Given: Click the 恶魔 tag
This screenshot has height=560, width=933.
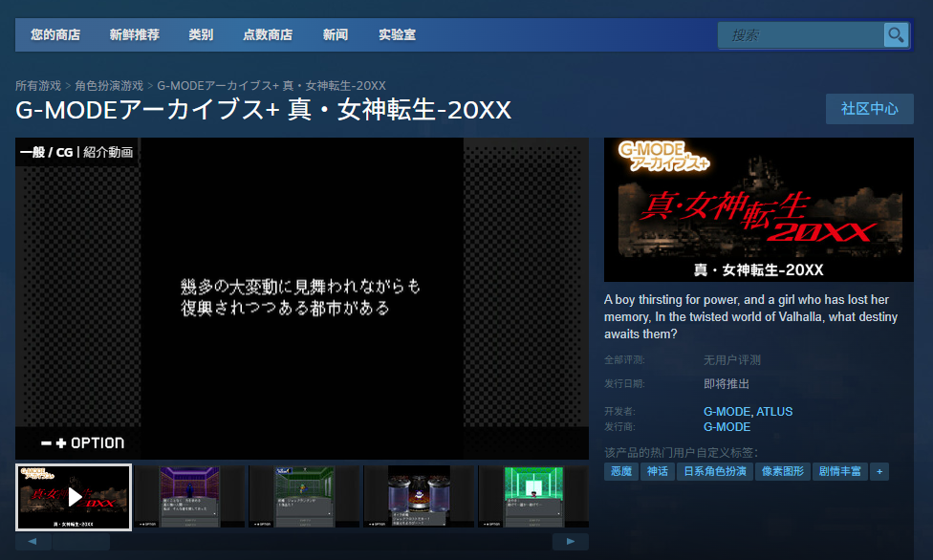Looking at the screenshot, I should tap(620, 470).
